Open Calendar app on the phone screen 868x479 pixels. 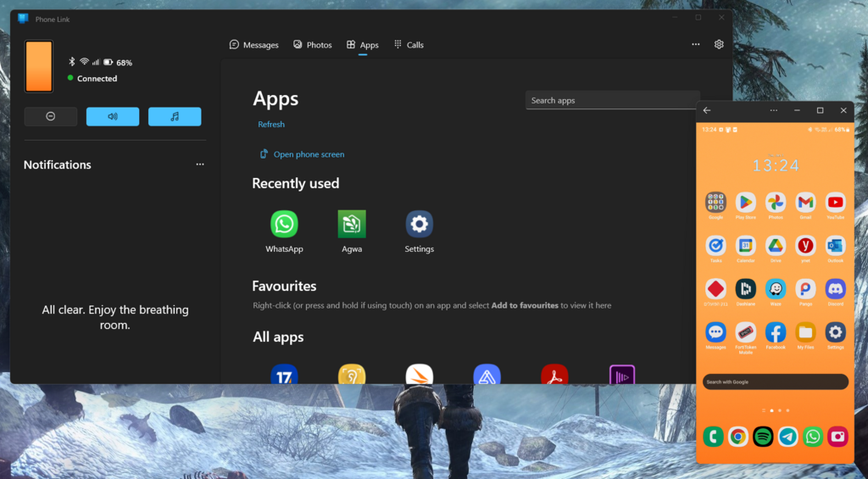click(x=746, y=245)
